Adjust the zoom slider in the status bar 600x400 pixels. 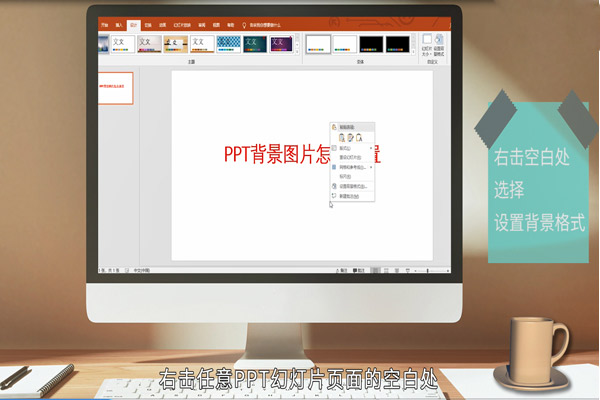click(428, 270)
